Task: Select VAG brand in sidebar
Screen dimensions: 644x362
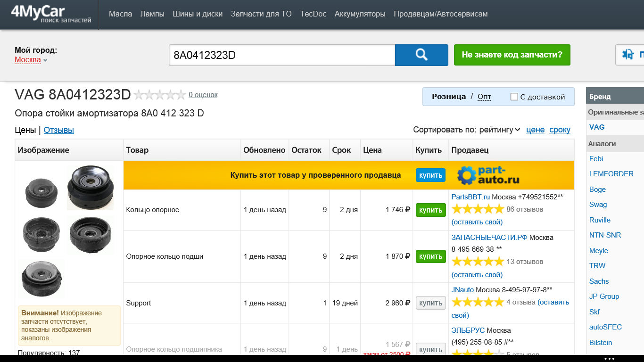Action: click(x=597, y=127)
